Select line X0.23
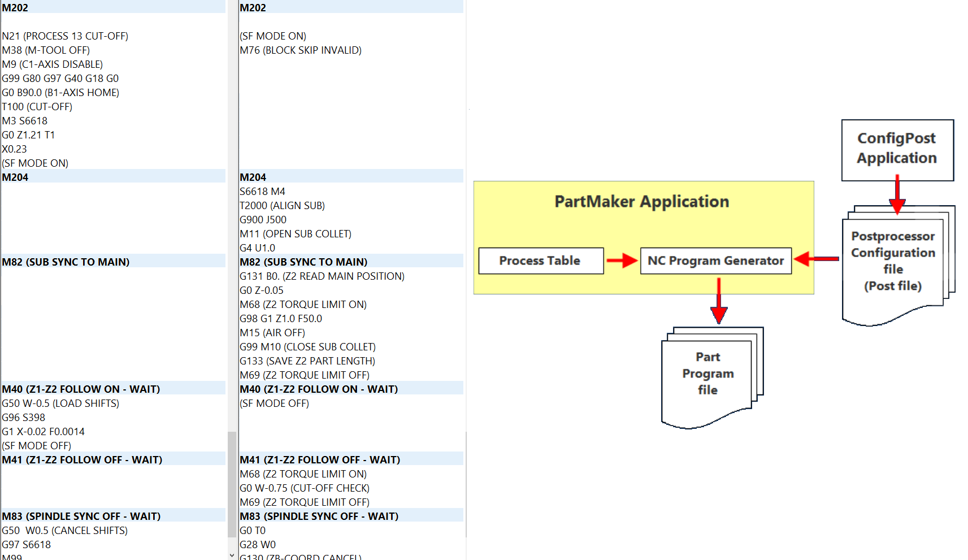 [x=15, y=149]
